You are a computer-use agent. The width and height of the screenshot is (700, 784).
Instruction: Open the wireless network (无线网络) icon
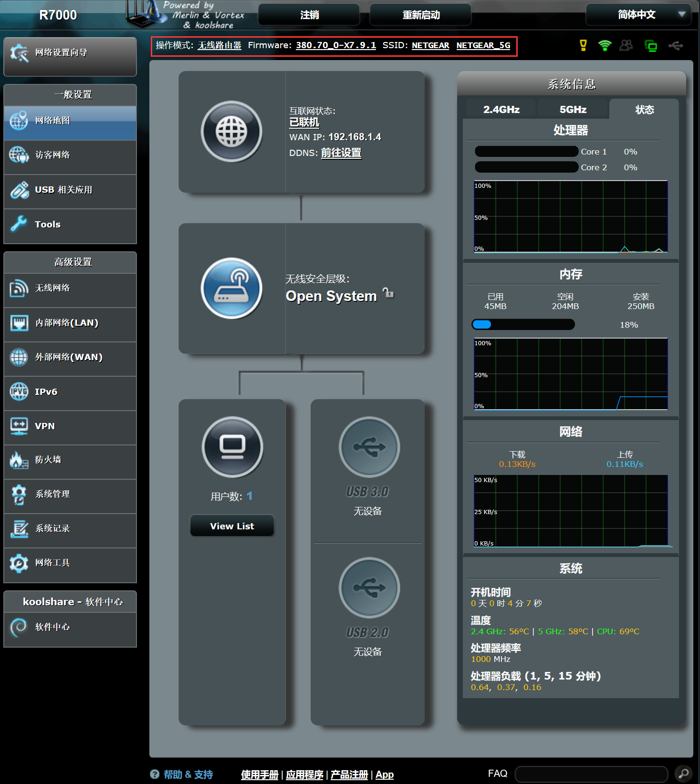[19, 288]
